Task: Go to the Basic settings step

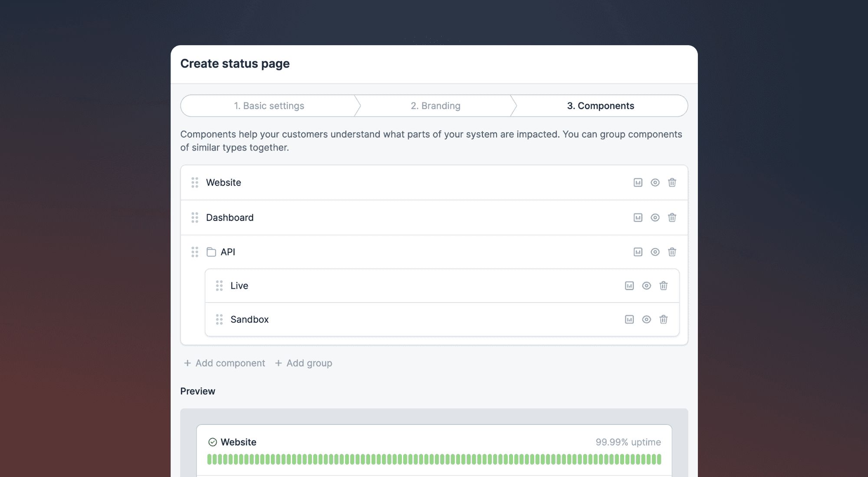Action: 269,106
